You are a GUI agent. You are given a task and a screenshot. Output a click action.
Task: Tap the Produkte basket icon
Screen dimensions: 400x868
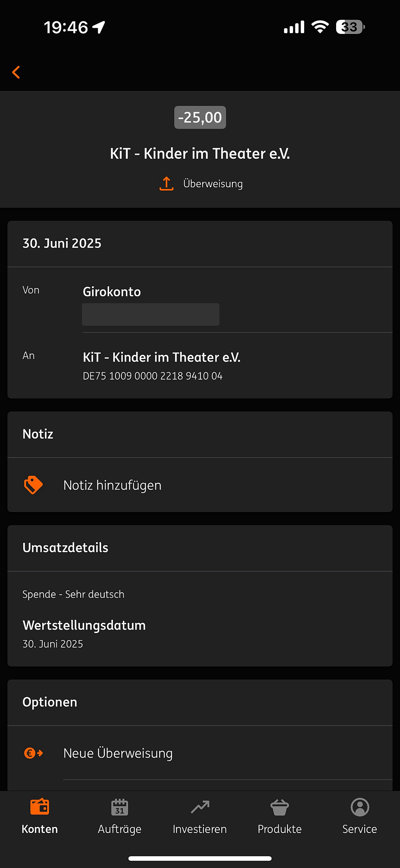(x=280, y=807)
